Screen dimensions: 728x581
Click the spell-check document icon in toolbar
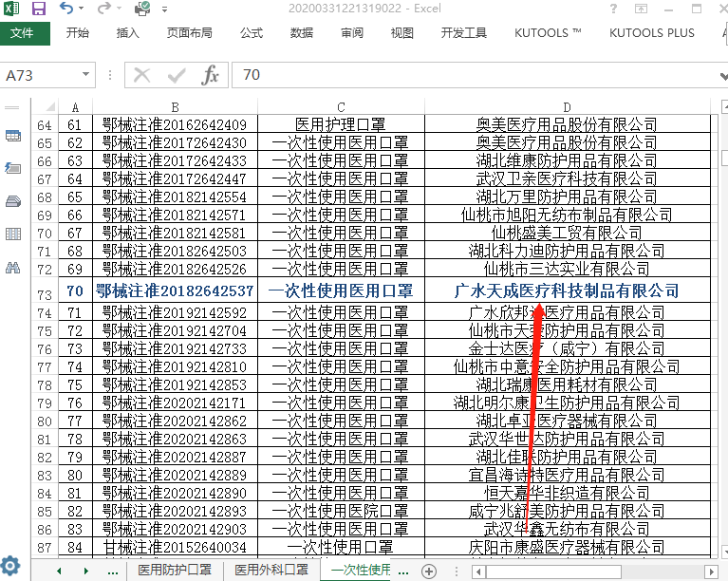pyautogui.click(x=142, y=9)
